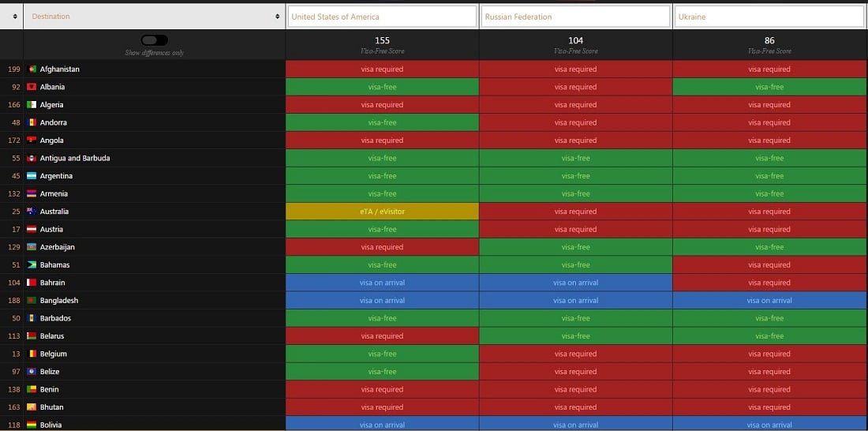Click the Ukraine passport input field
Screen dimensions: 868x431
[770, 17]
